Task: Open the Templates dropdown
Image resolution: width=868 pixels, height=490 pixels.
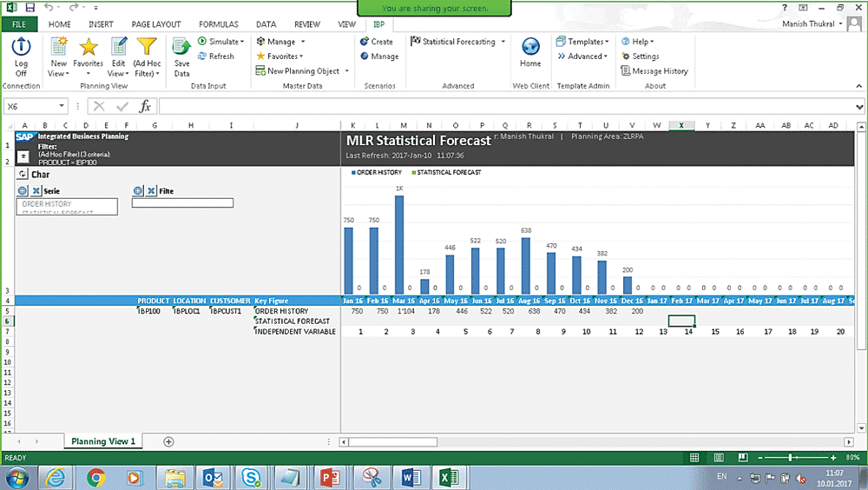Action: click(582, 42)
